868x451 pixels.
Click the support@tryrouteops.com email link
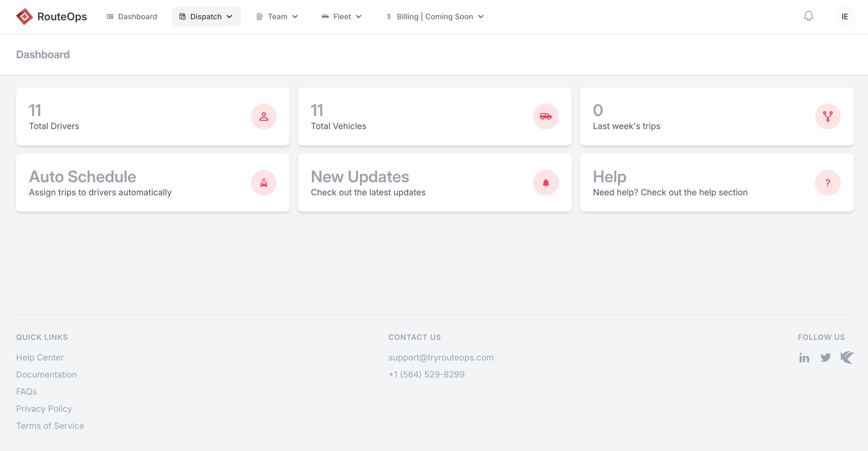coord(441,357)
